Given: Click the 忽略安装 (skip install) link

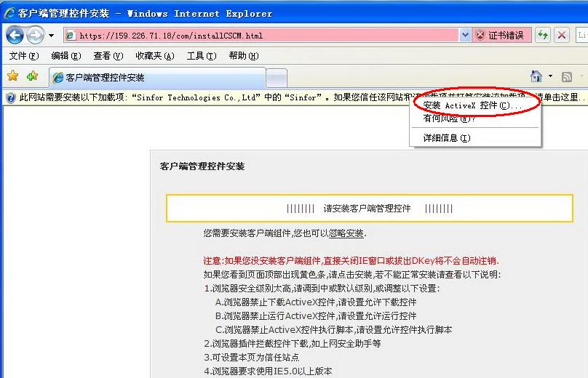Looking at the screenshot, I should pyautogui.click(x=346, y=233).
